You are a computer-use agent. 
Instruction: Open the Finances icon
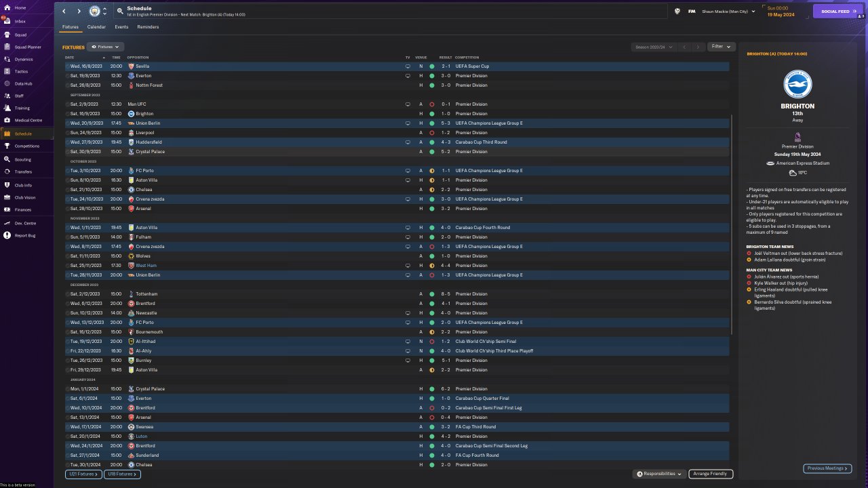coord(7,209)
